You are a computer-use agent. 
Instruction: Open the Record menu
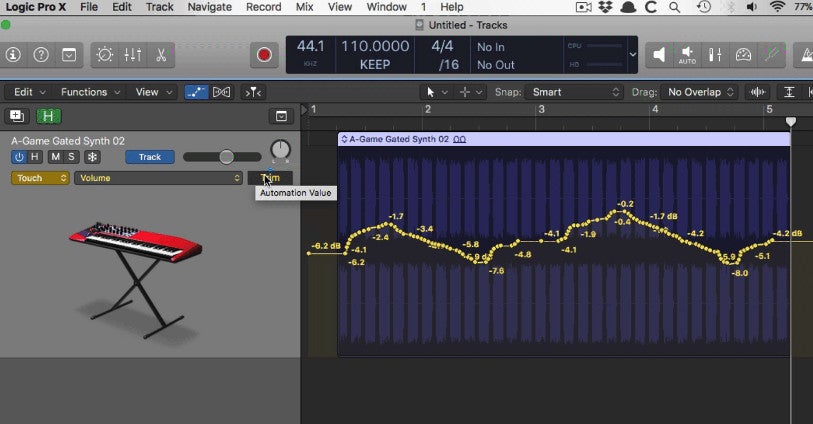tap(263, 7)
